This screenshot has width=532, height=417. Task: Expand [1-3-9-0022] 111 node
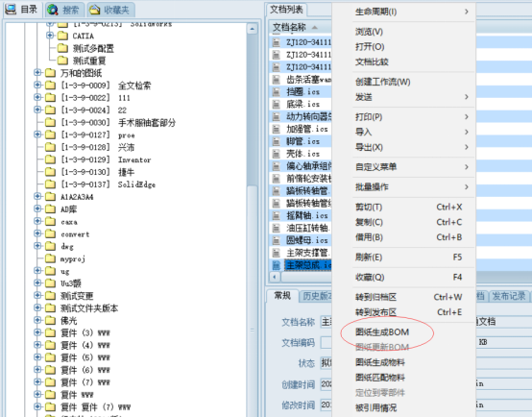37,97
